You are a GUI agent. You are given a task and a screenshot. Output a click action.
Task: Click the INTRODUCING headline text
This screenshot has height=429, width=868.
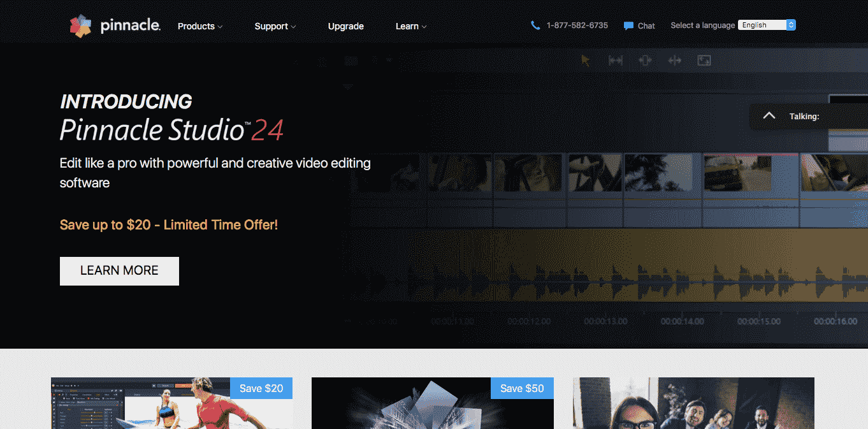point(126,101)
